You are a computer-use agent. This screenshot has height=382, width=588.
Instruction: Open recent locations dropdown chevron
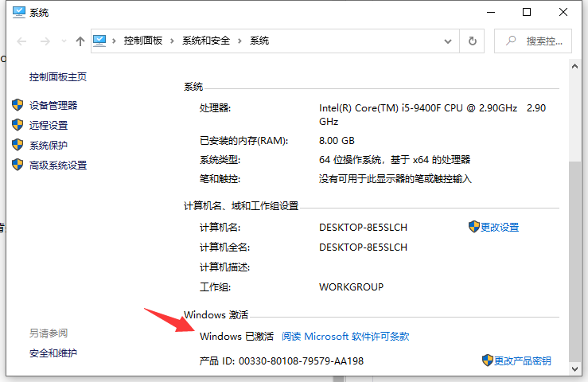coord(62,41)
